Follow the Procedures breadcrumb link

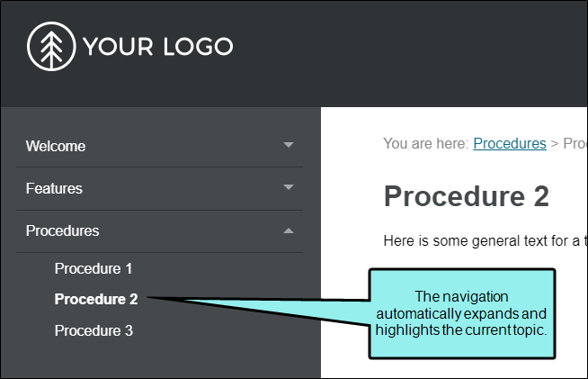510,143
